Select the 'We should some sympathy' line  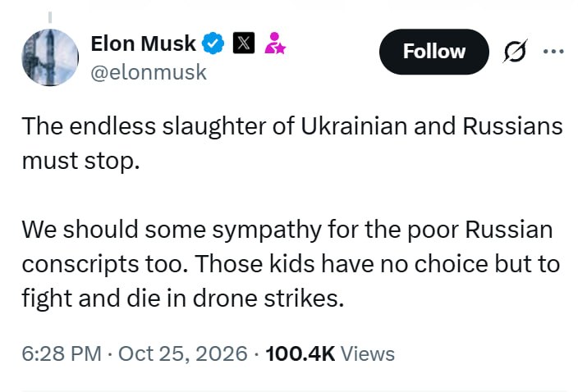click(x=287, y=230)
